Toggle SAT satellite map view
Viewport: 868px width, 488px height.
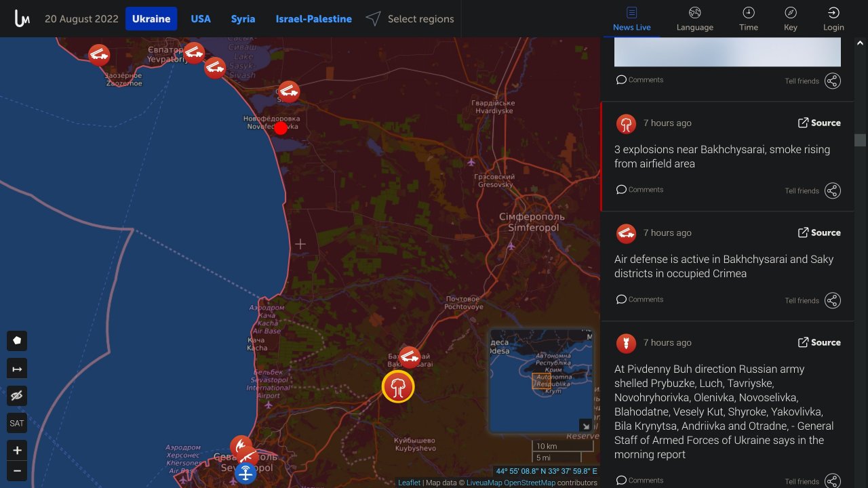[x=17, y=424]
